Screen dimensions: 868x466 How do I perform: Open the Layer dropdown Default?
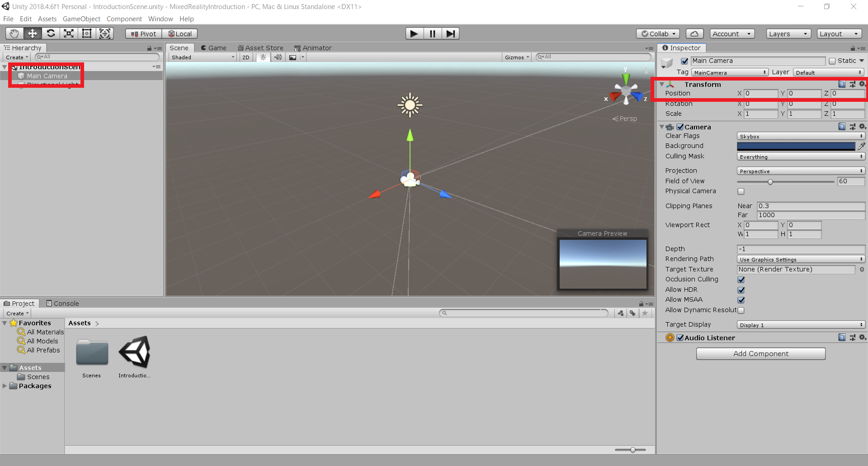click(829, 72)
